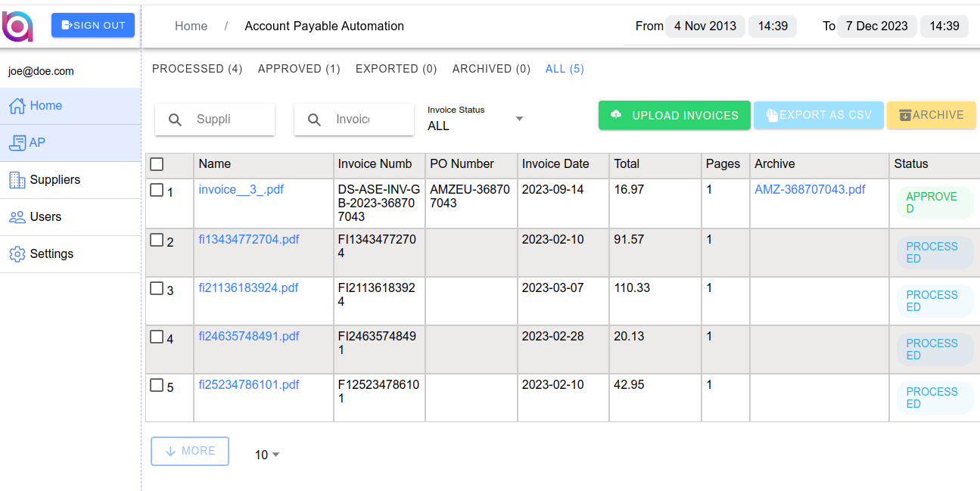The width and height of the screenshot is (980, 491).
Task: Switch to the PROCESSED (4) tab
Action: click(x=197, y=69)
